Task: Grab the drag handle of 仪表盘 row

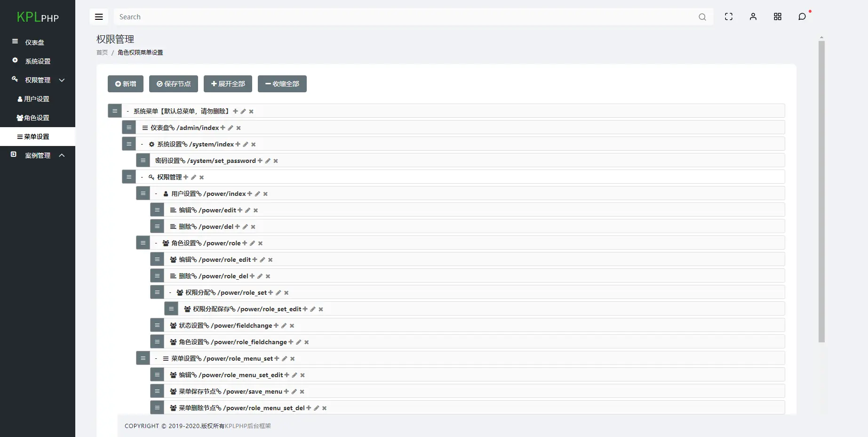Action: pyautogui.click(x=129, y=128)
